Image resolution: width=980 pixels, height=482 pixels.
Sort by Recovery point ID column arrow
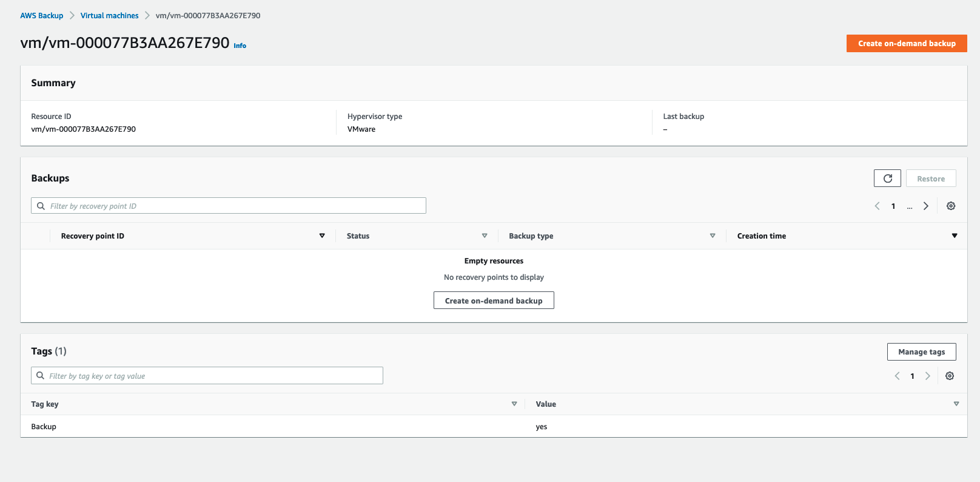tap(322, 236)
